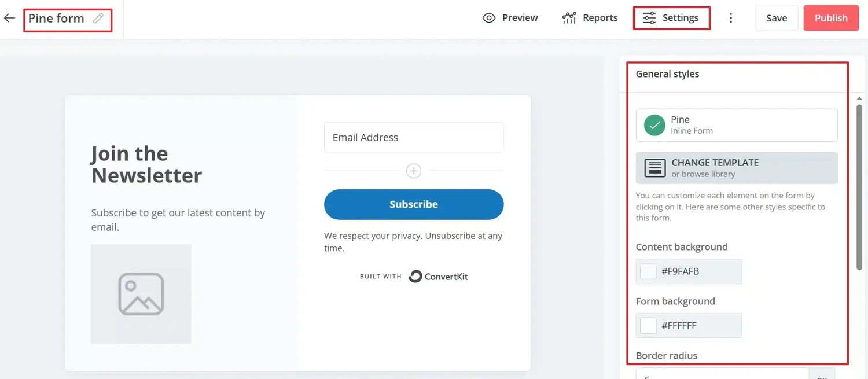The image size is (868, 379).
Task: Select the Pine Inline Form card
Action: click(x=737, y=125)
